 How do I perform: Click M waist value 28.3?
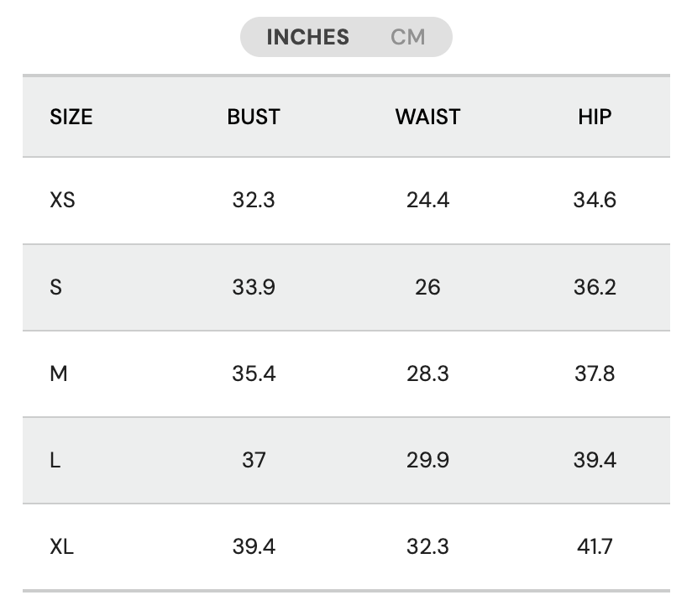tap(427, 373)
